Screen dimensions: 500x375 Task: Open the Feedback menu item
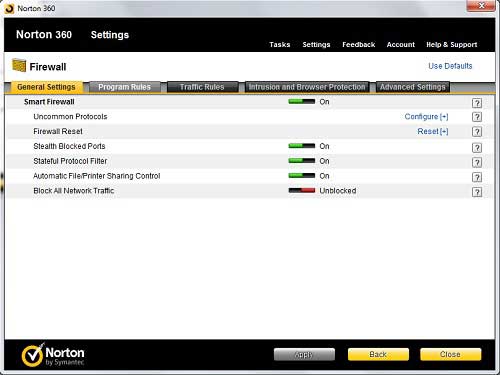pos(359,45)
